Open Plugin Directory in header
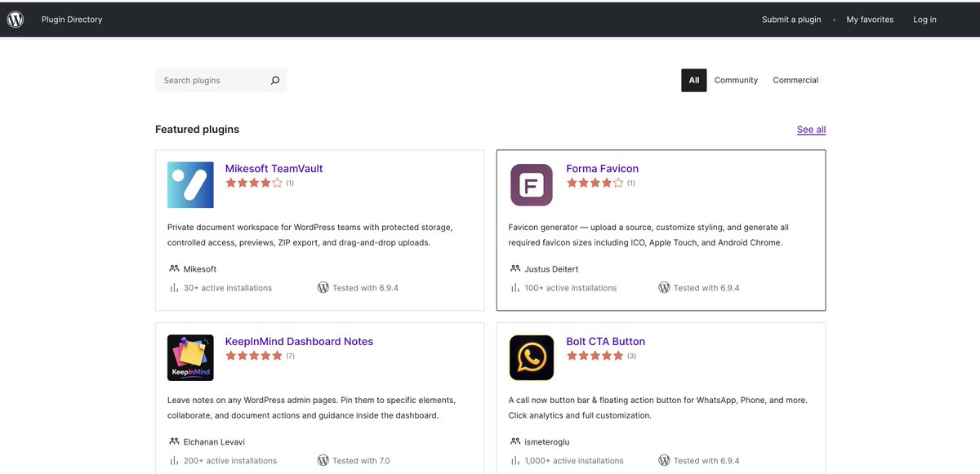980x474 pixels. coord(72,20)
